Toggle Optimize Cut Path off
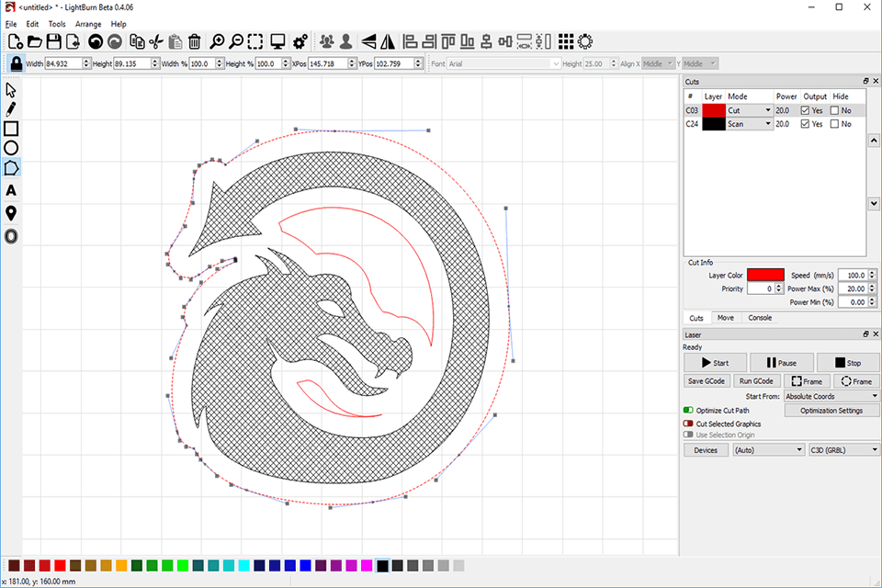This screenshot has height=588, width=882. (x=687, y=410)
